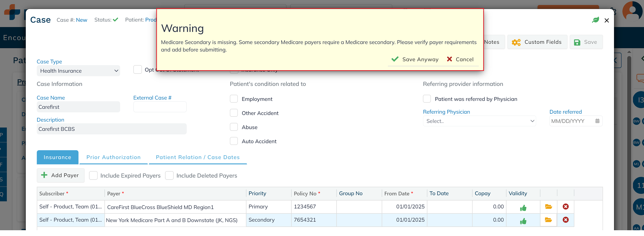
Task: Click Save Anyway in the warning
Action: (415, 59)
